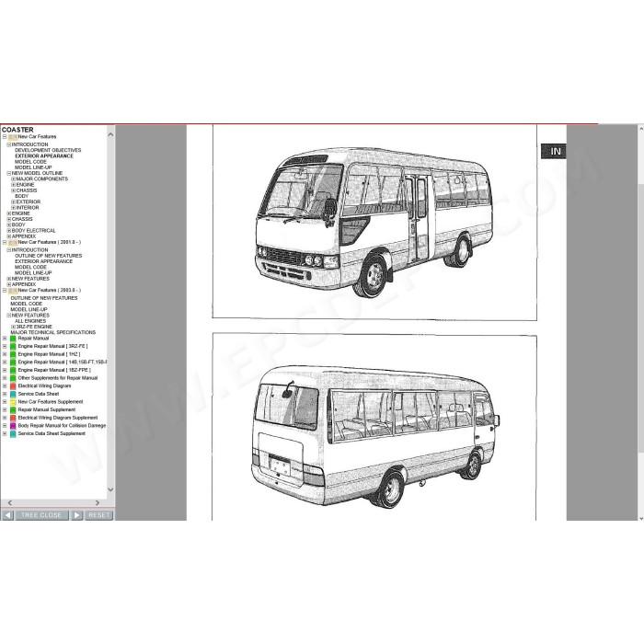
Task: Click the Engine Repair Manual [3RZ-FE] book icon
Action: [13, 347]
